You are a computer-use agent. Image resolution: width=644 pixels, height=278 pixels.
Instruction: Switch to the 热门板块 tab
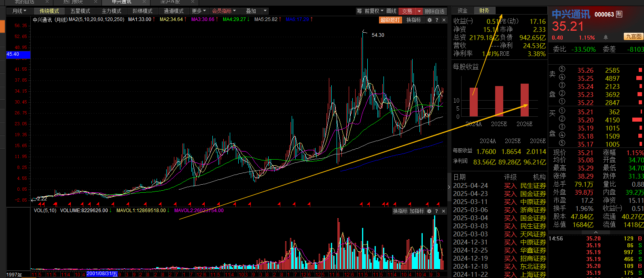coord(73,2)
